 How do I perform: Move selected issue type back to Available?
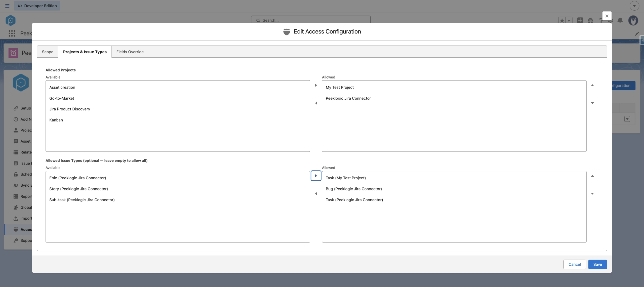click(x=316, y=194)
